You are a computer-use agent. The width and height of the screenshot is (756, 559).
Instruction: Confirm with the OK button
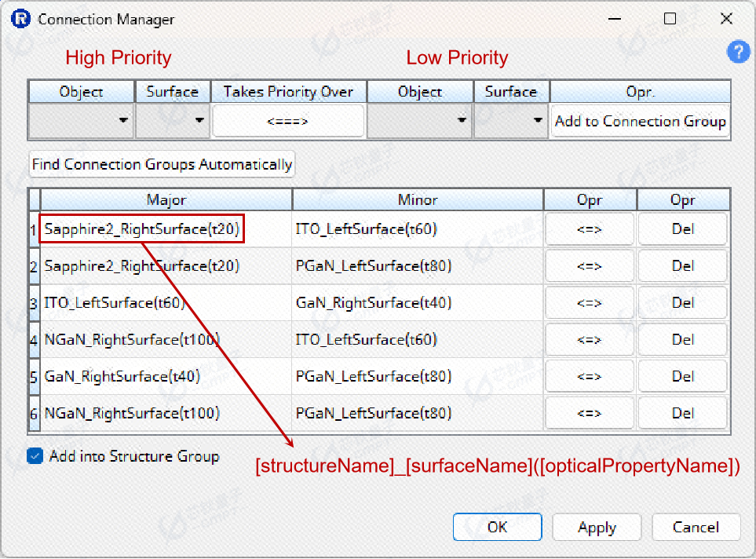coord(497,527)
